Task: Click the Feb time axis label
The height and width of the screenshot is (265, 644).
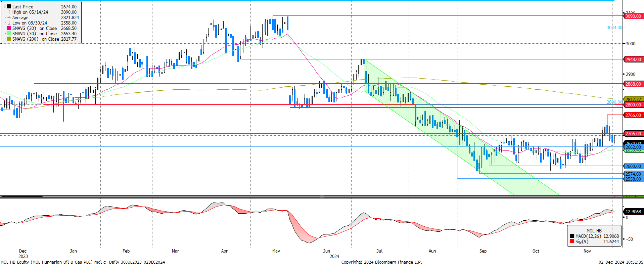Action: tap(126, 251)
